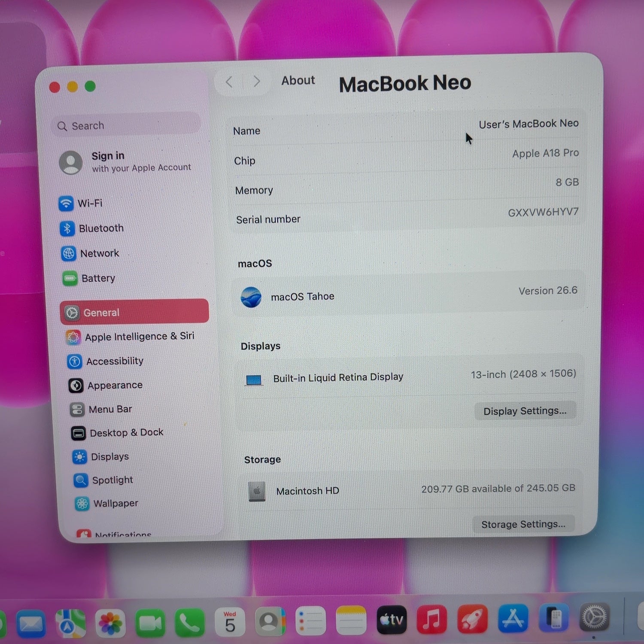The width and height of the screenshot is (644, 644).
Task: Open Reminders from the Dock
Action: pos(310,620)
